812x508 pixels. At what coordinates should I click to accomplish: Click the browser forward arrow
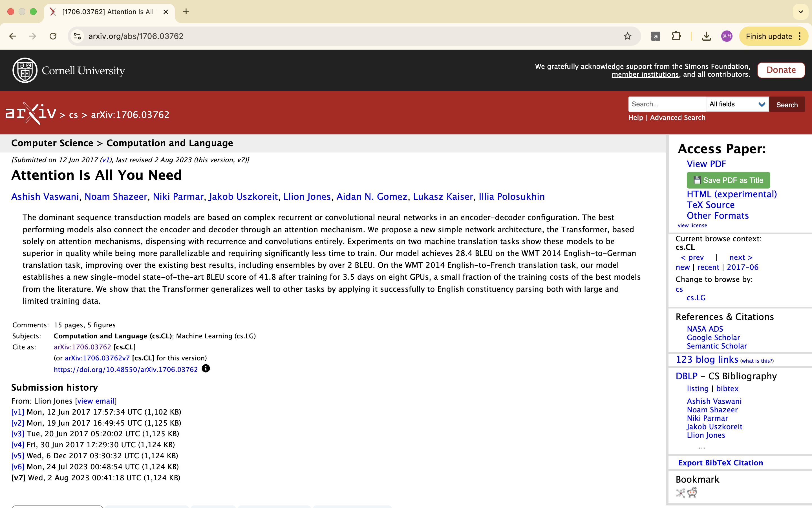point(32,36)
